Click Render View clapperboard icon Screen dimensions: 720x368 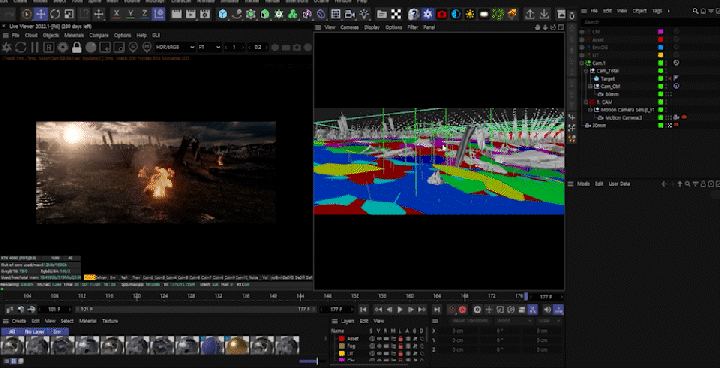176,14
